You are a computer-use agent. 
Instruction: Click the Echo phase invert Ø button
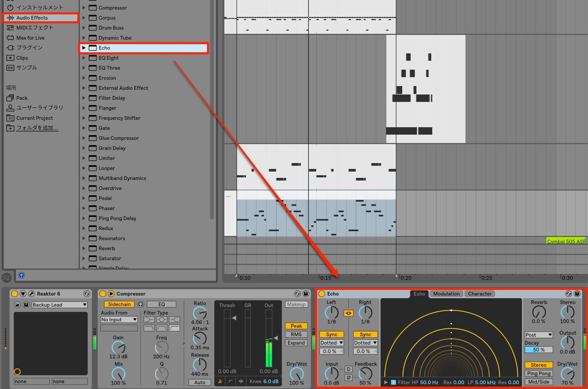[348, 377]
